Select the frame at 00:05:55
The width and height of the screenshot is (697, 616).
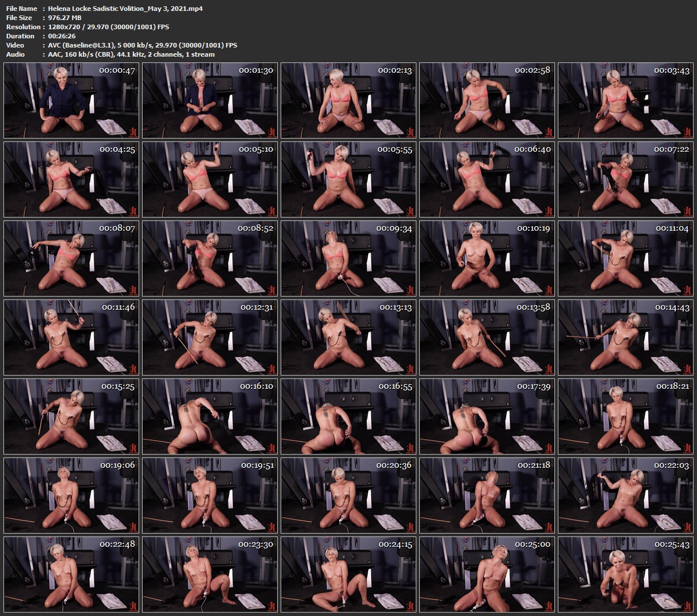349,179
